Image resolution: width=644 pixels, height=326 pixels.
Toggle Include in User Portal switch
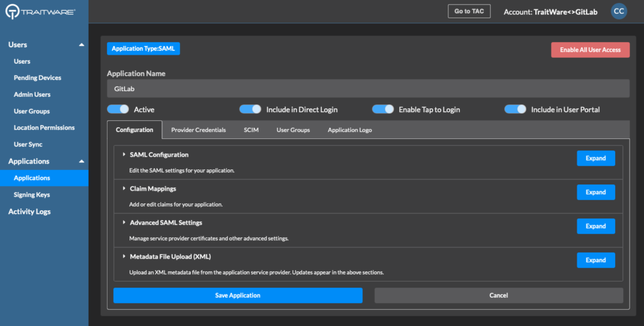pyautogui.click(x=515, y=110)
